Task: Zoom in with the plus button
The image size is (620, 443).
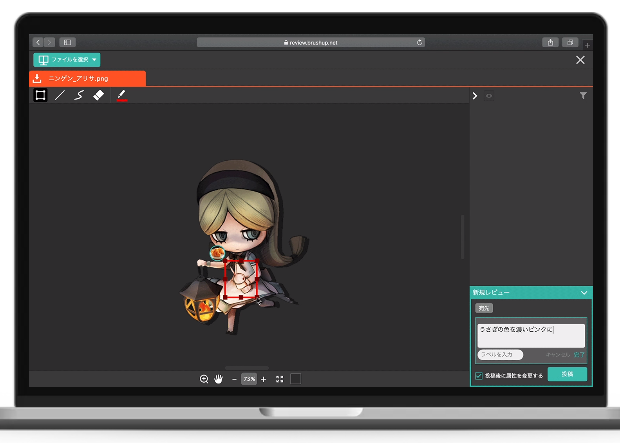Action: 264,379
